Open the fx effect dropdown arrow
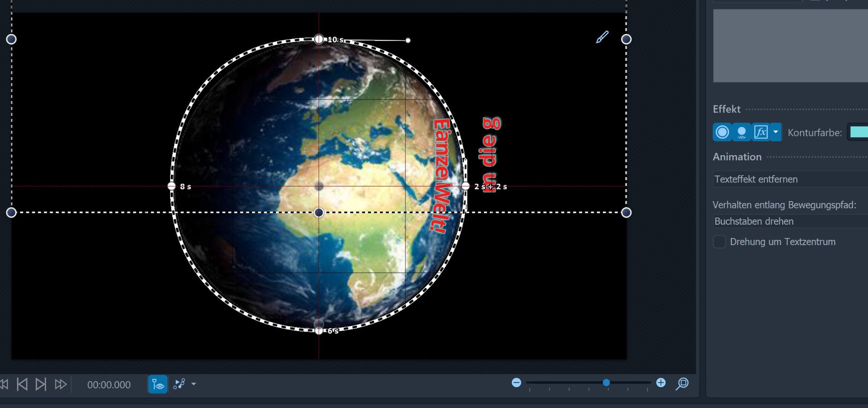868x408 pixels. pyautogui.click(x=776, y=132)
